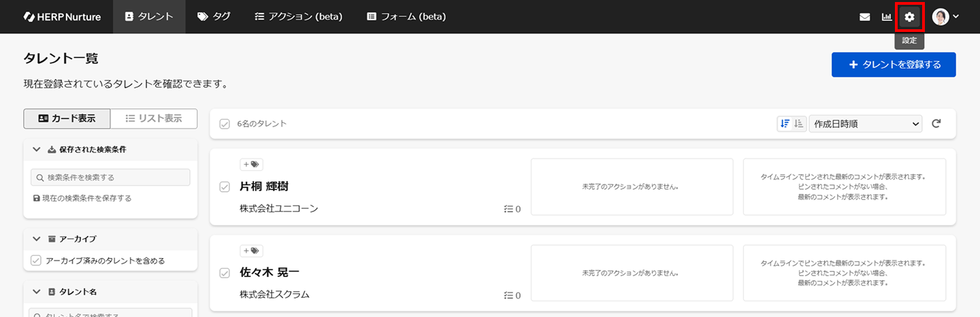Click the 検索条件を検索する search field
The width and height of the screenshot is (980, 317).
[111, 178]
